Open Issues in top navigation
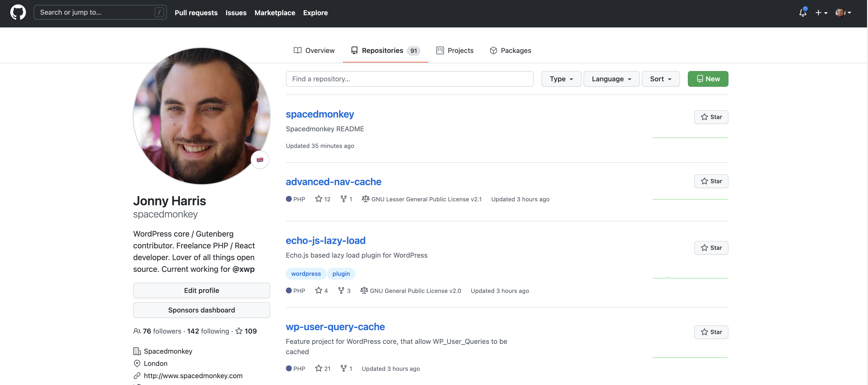The image size is (868, 385). coord(236,12)
